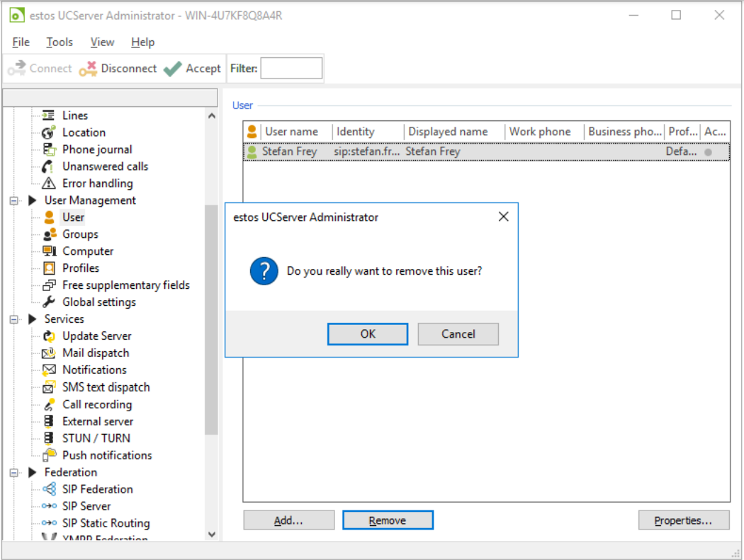The width and height of the screenshot is (744, 560).
Task: Click the Disconnect toolbar button
Action: point(118,69)
